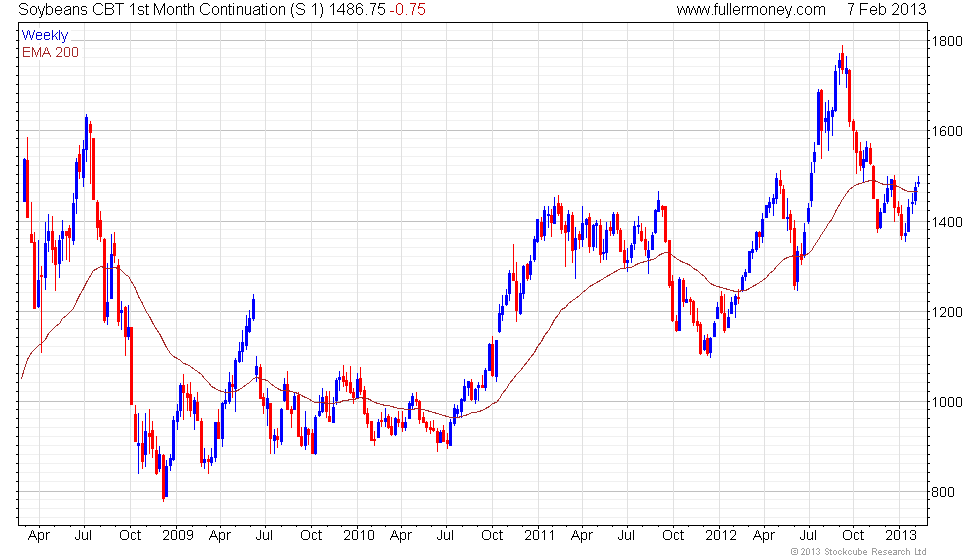The height and width of the screenshot is (560, 980).
Task: Click the 1200 price axis label
Action: (x=947, y=312)
